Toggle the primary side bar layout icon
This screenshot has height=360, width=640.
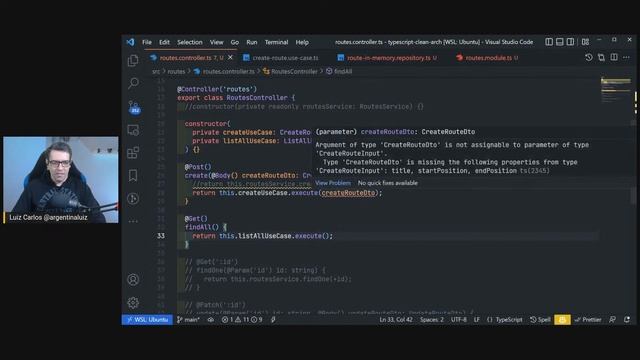click(549, 42)
